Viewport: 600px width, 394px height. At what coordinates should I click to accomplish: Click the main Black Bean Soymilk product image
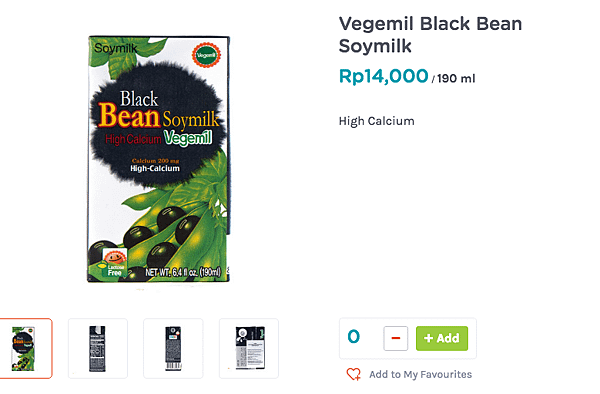coord(158,159)
